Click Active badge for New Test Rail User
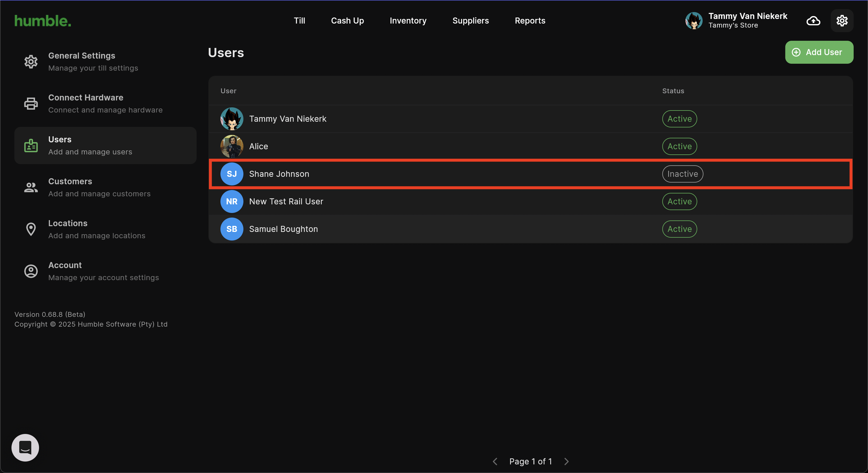The width and height of the screenshot is (868, 473). coord(680,201)
